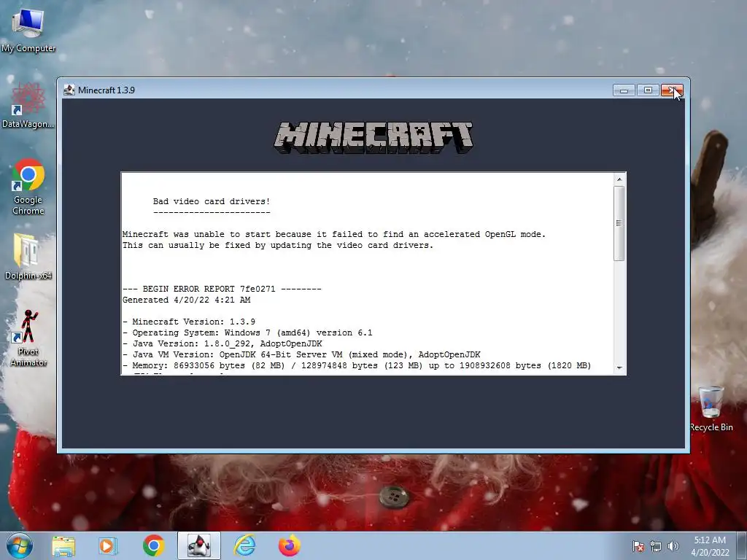Select the Minecraft Java taskbar button
747x560 pixels.
[x=199, y=545]
